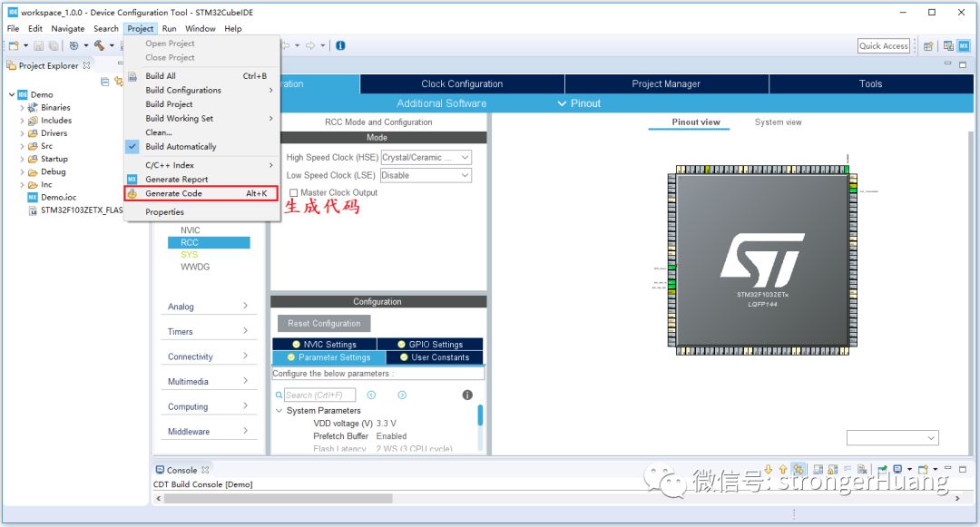Expand the Debug folder
980x527 pixels.
(x=22, y=171)
